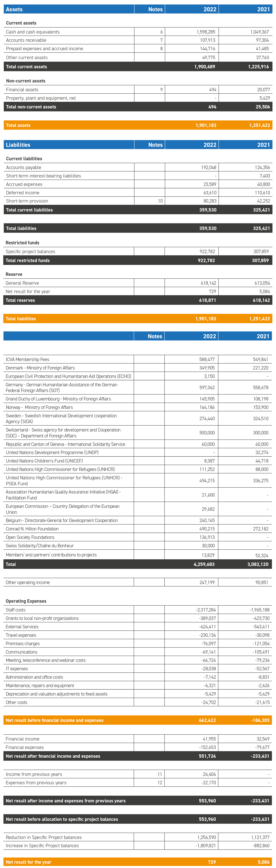Select the 'Open Society Foundations' row label
Viewport: 276px width, 868px height.
click(x=30, y=537)
